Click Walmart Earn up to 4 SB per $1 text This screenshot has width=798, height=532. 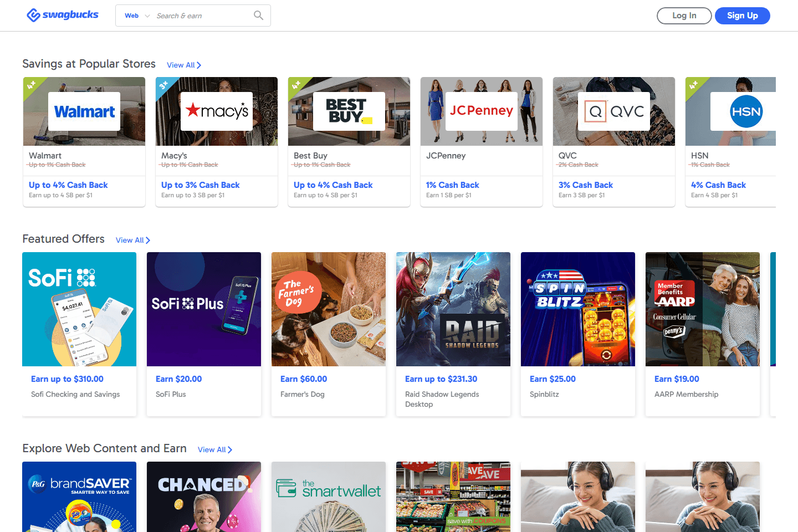(60, 195)
